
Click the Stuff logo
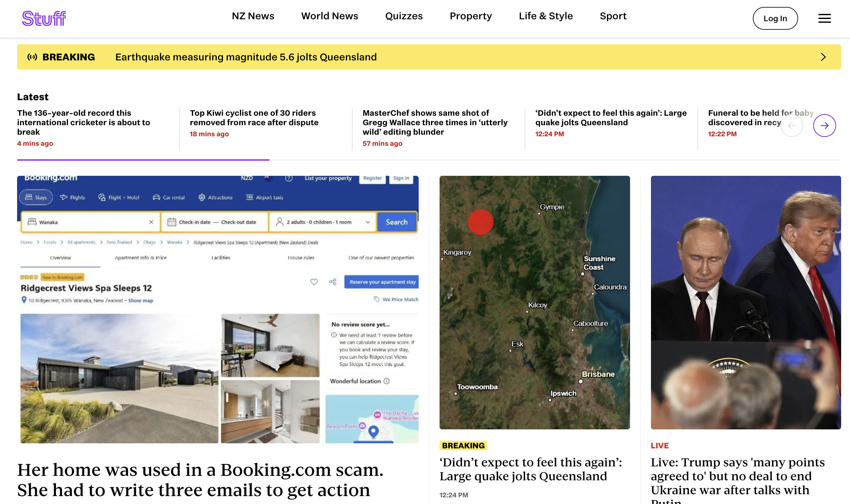click(44, 18)
